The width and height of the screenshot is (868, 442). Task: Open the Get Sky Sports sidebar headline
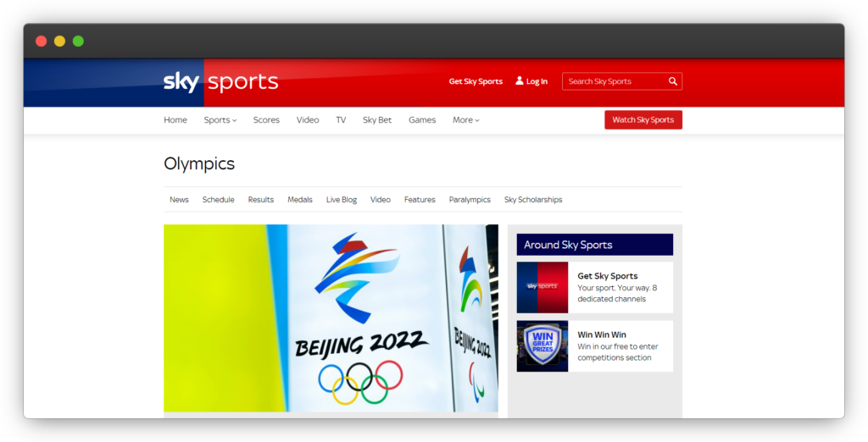click(608, 276)
